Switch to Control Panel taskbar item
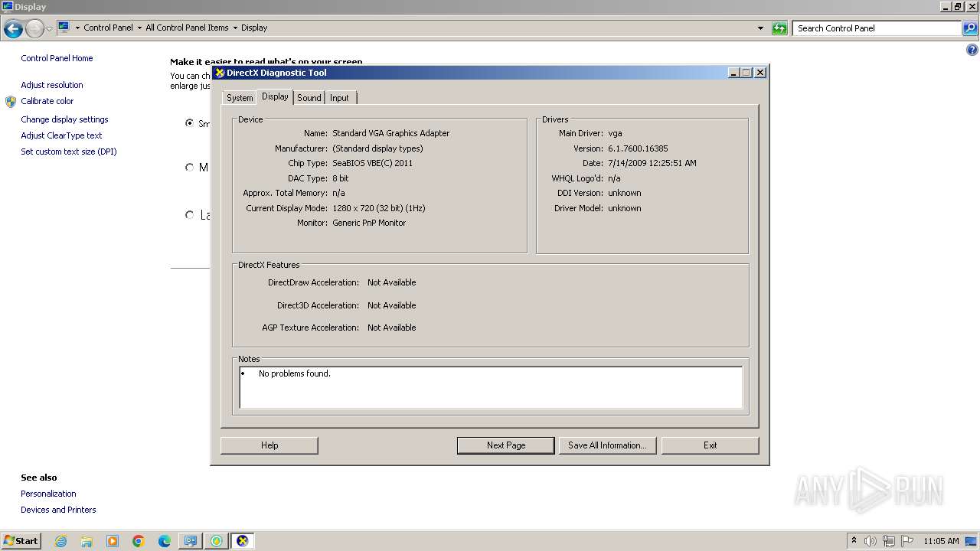 pyautogui.click(x=191, y=541)
